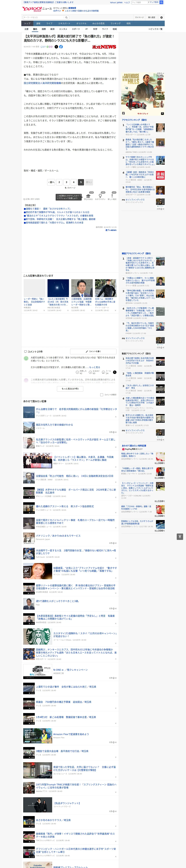Click the green avatar of first commenter
Image resolution: width=186 pixels, height=868 pixels.
(x=26, y=358)
